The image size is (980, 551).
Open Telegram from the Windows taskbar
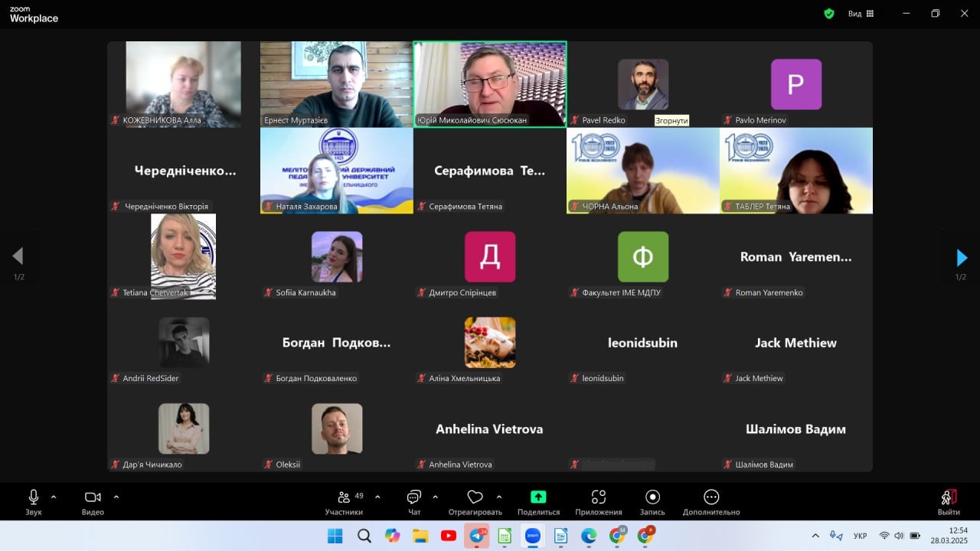click(x=476, y=536)
